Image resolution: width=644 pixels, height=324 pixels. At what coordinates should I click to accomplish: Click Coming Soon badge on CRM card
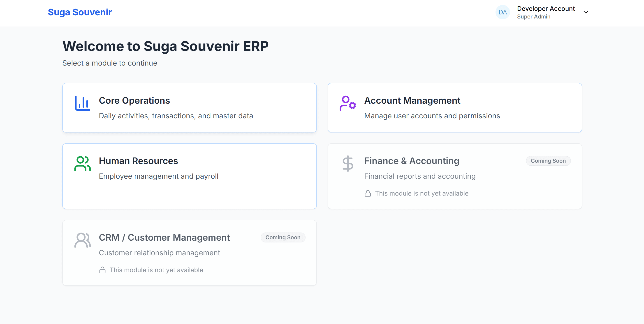click(x=283, y=238)
